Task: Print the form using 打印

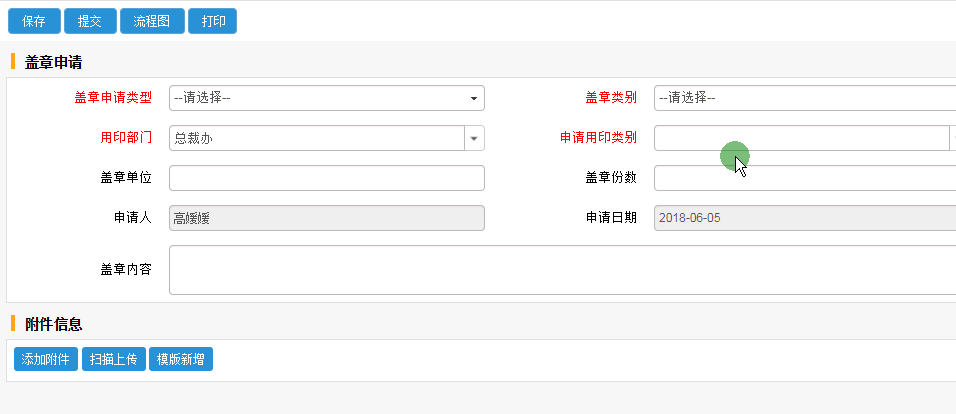Action: (x=212, y=21)
